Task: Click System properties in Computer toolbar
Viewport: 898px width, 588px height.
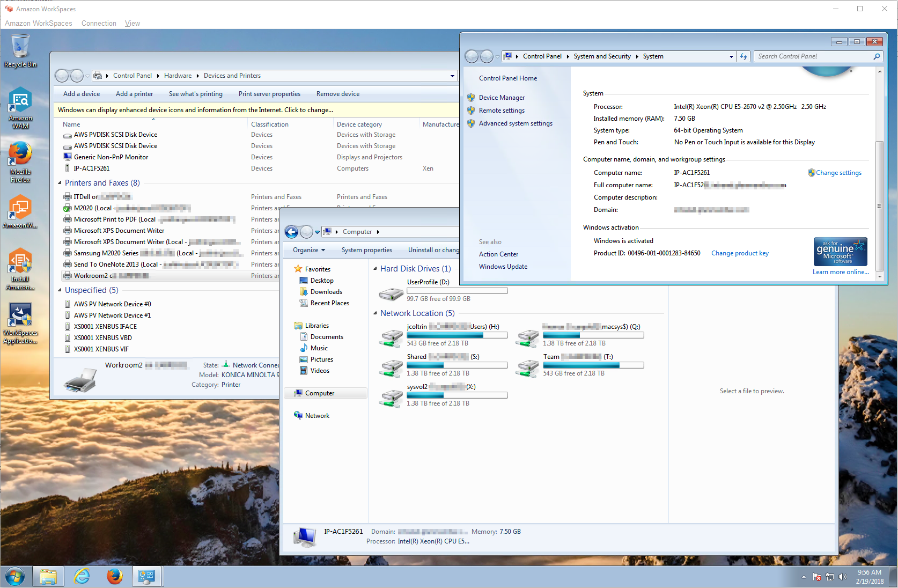Action: pos(367,250)
